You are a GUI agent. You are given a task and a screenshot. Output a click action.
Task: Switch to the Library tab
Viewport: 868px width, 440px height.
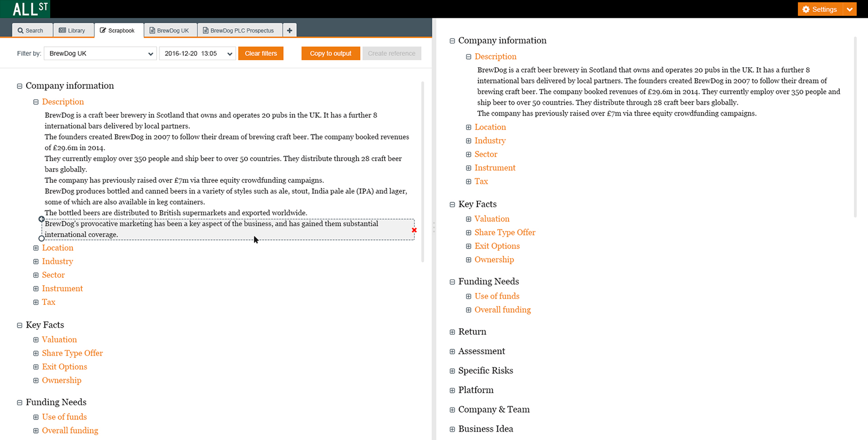(x=73, y=30)
